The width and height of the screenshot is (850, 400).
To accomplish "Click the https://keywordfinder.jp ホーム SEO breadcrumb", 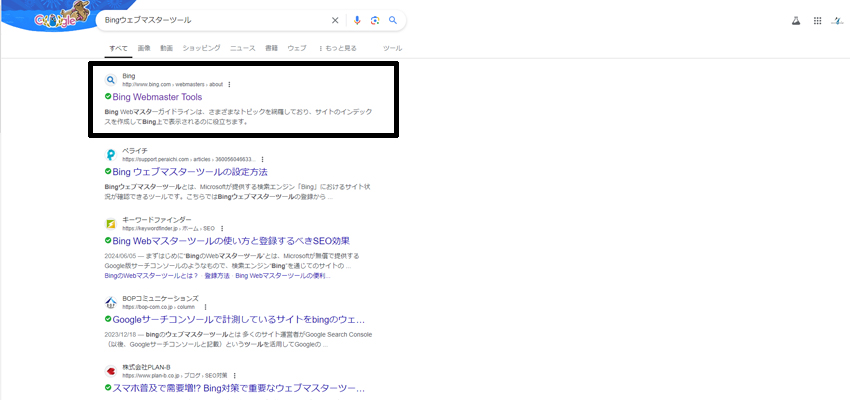I will tap(169, 229).
